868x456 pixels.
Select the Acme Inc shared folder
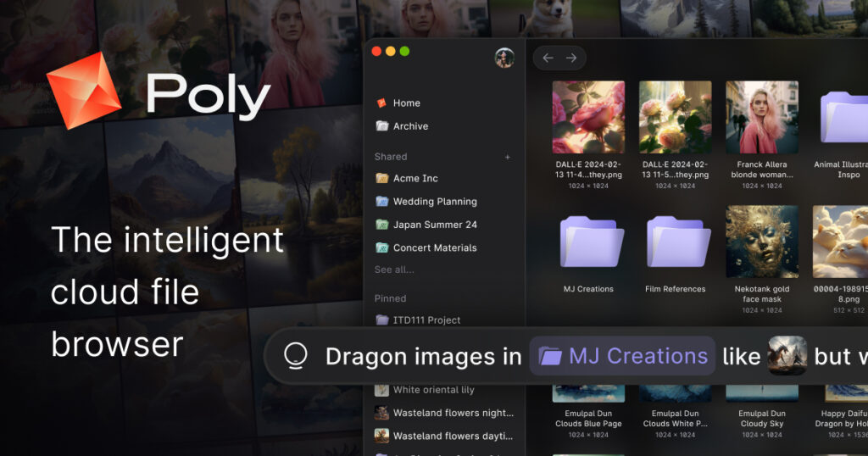point(415,179)
